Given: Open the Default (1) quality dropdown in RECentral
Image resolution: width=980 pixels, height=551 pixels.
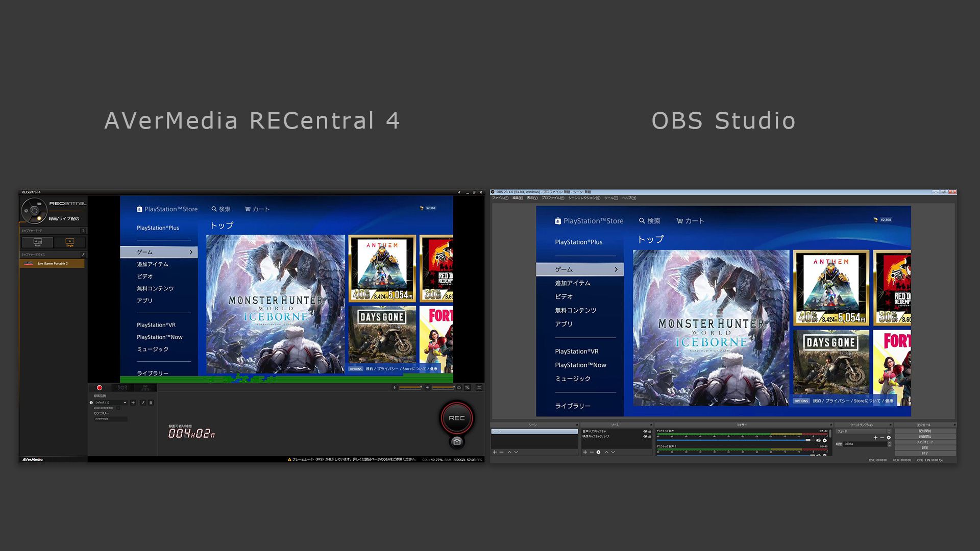Looking at the screenshot, I should pos(110,403).
